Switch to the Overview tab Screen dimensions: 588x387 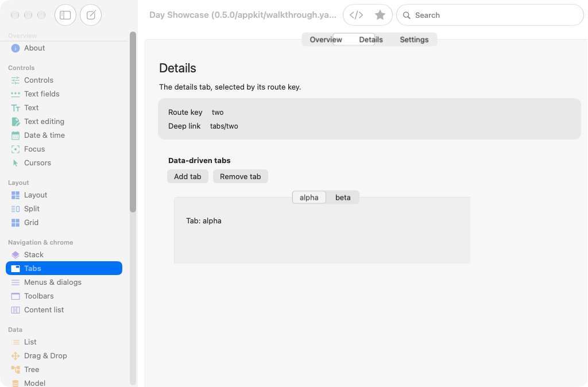[326, 40]
